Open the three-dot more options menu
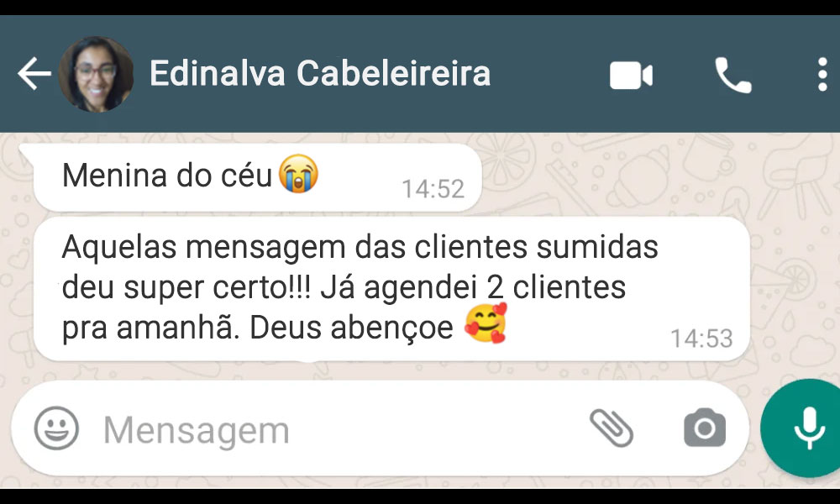This screenshot has height=504, width=840. [822, 75]
